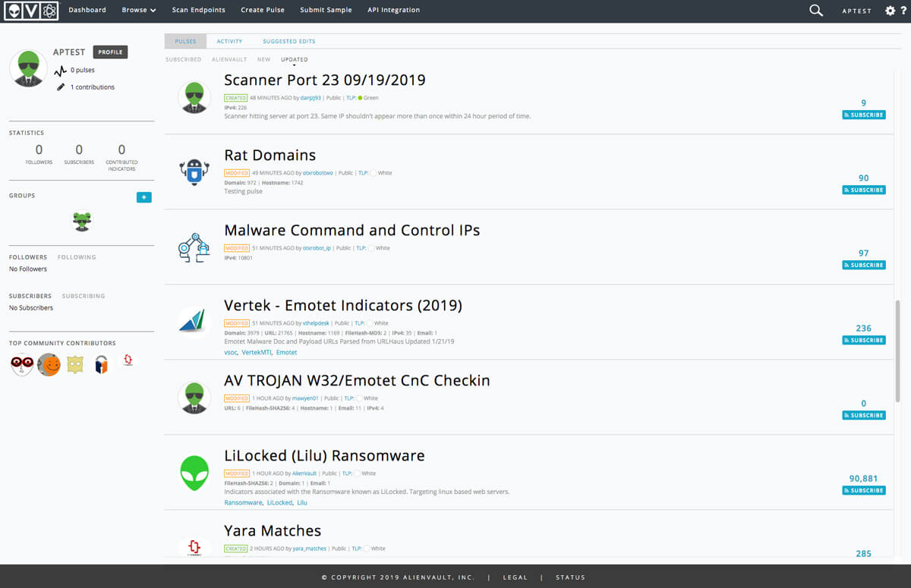Screen dimensions: 911x588
Task: Open the settings gear icon
Action: tap(891, 11)
